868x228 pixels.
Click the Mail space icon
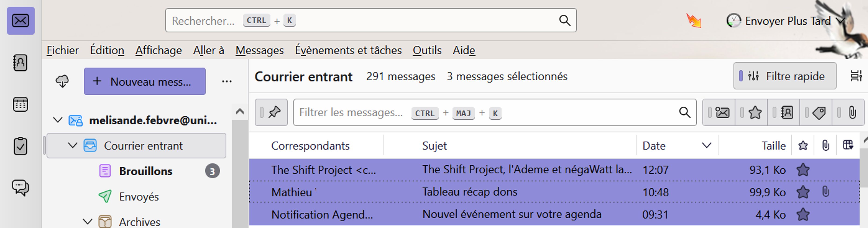(x=21, y=21)
